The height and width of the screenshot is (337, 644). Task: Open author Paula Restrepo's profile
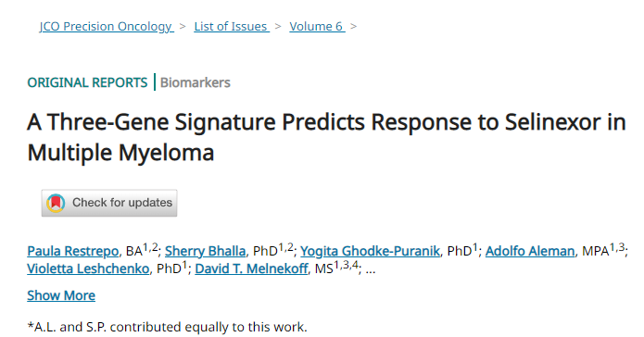[72, 251]
